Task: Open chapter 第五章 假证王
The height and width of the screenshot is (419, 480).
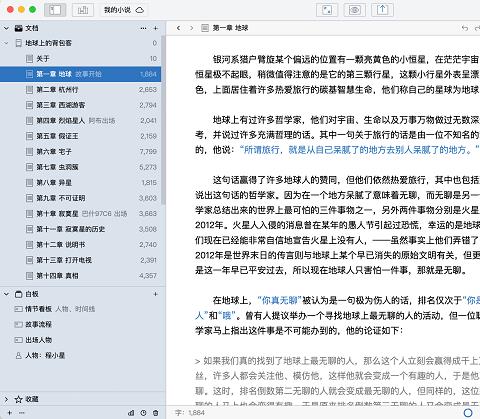Action: (80, 136)
